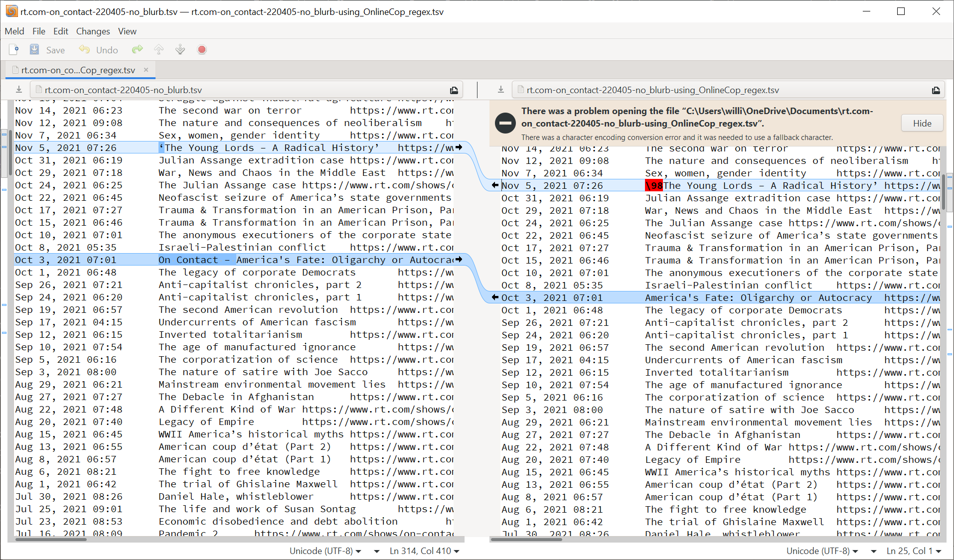The width and height of the screenshot is (954, 560).
Task: Hide the file problem notification
Action: 922,123
